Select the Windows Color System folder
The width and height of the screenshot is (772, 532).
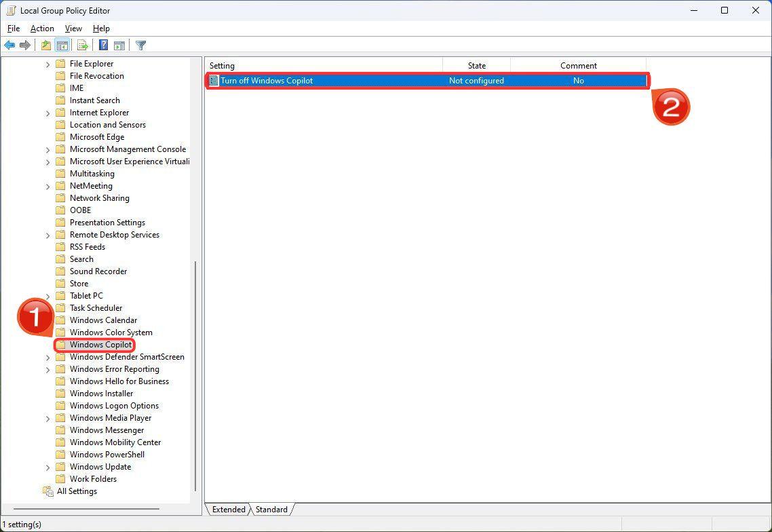pos(111,332)
